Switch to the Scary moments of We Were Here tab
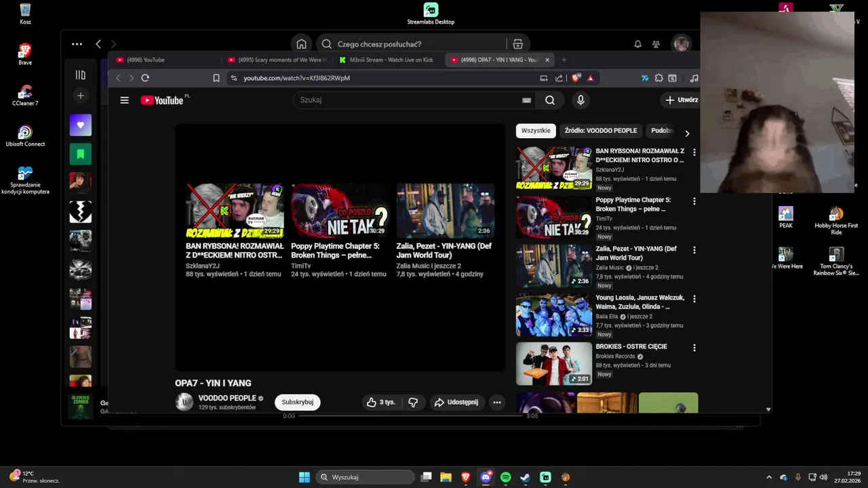Screen dimensions: 868x488 click(277, 60)
